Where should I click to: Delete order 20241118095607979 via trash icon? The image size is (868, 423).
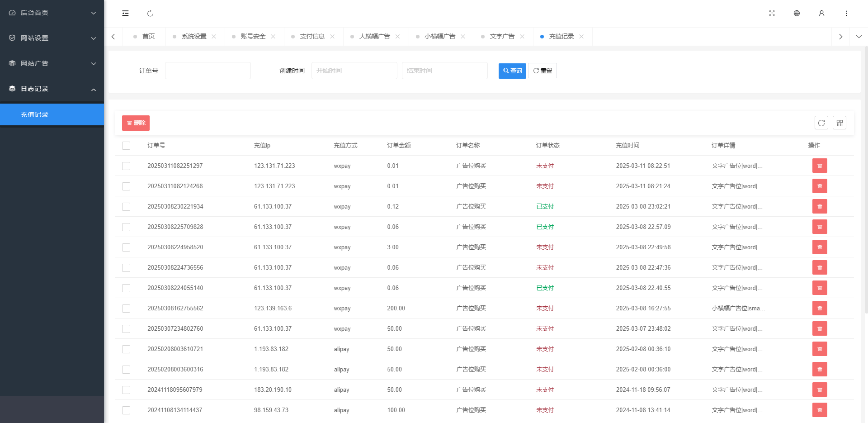click(x=820, y=390)
